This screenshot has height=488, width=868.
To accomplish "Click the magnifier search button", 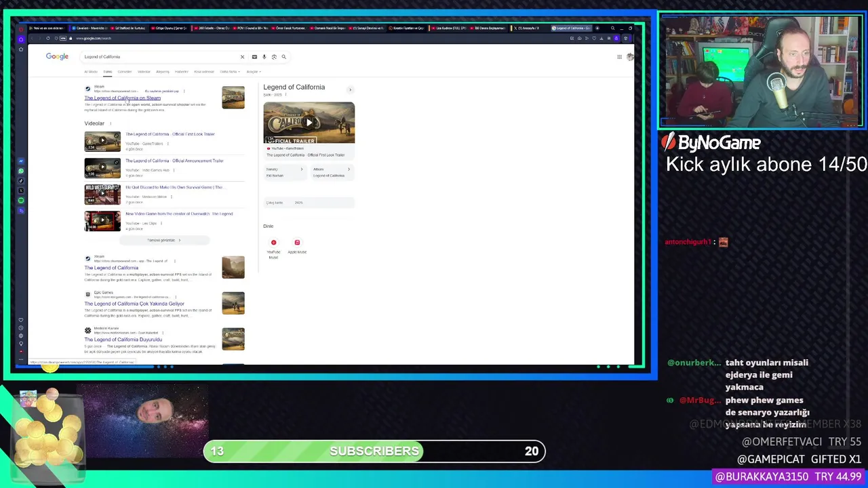I will click(283, 57).
